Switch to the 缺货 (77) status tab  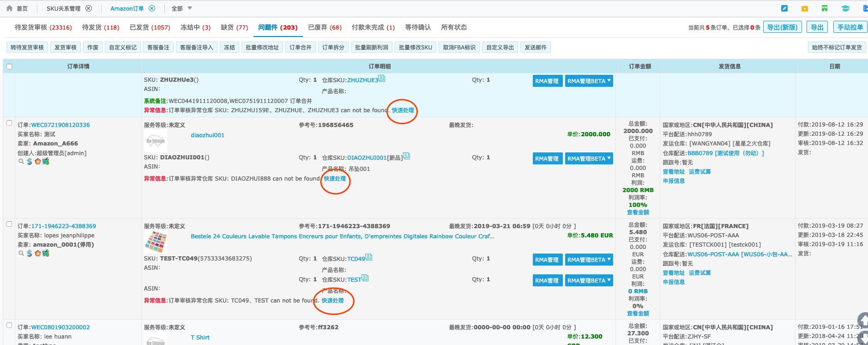coord(234,27)
